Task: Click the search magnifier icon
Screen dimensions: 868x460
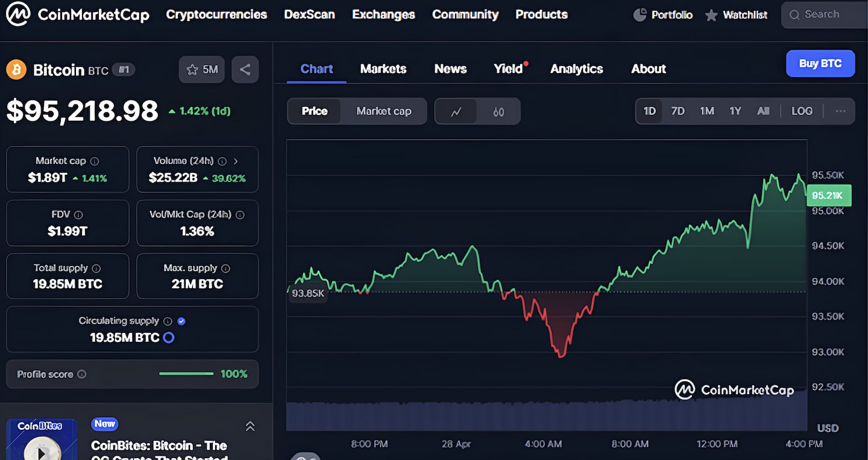Action: click(794, 14)
